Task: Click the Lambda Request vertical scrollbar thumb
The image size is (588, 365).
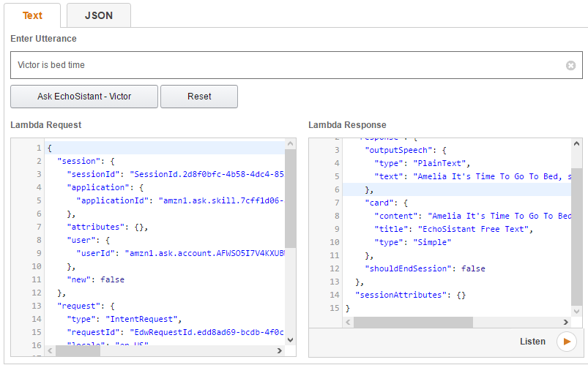Action: click(x=290, y=199)
